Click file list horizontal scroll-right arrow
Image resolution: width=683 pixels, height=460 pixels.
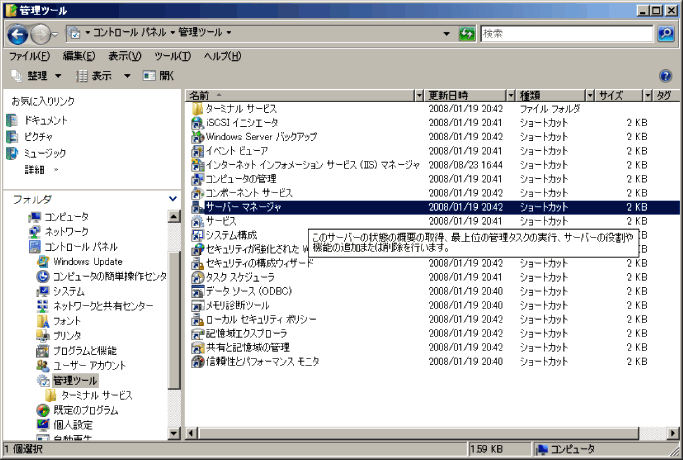673,433
